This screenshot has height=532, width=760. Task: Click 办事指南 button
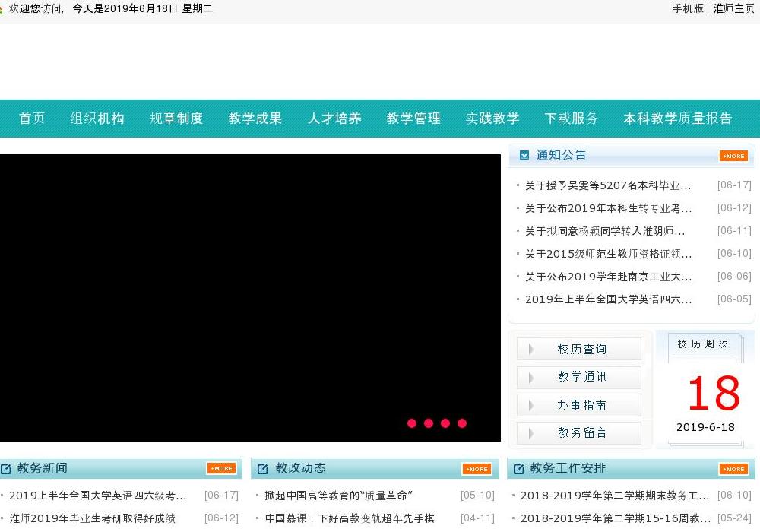(579, 405)
